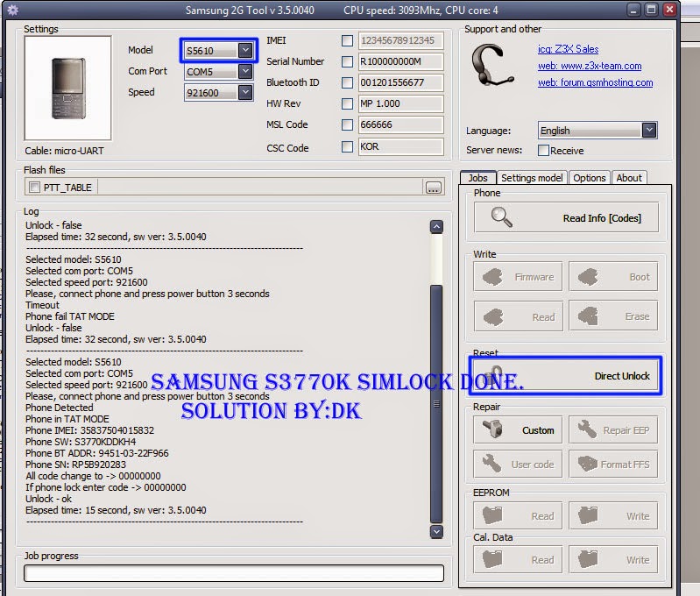Screen dimensions: 700x596
Task: Click log line 'Phone SN: RP5B920283'
Action: click(x=75, y=465)
